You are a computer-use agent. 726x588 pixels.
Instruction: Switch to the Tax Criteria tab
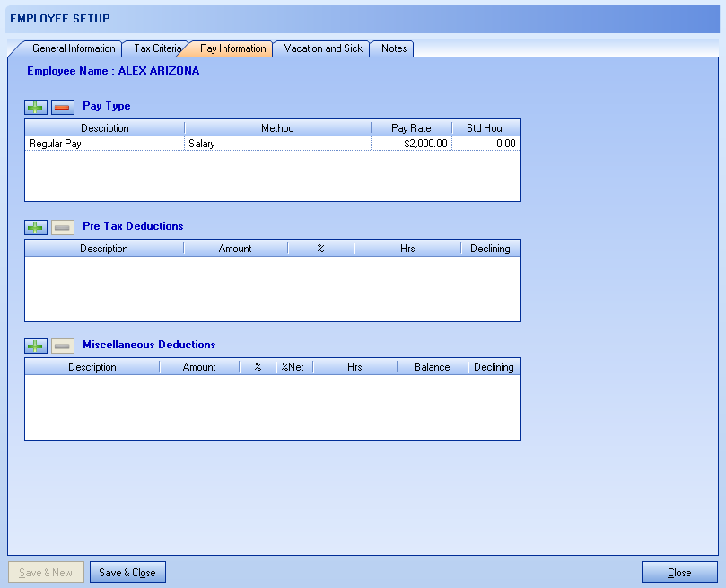coord(157,48)
